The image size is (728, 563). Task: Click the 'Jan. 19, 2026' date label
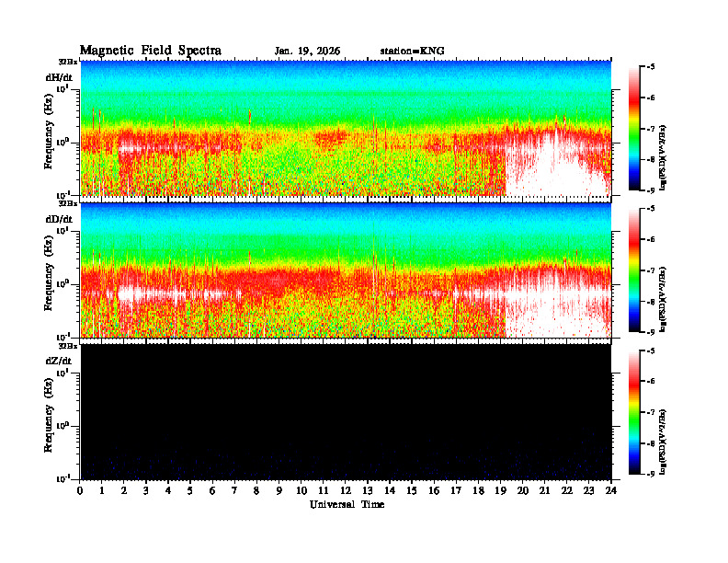click(307, 52)
